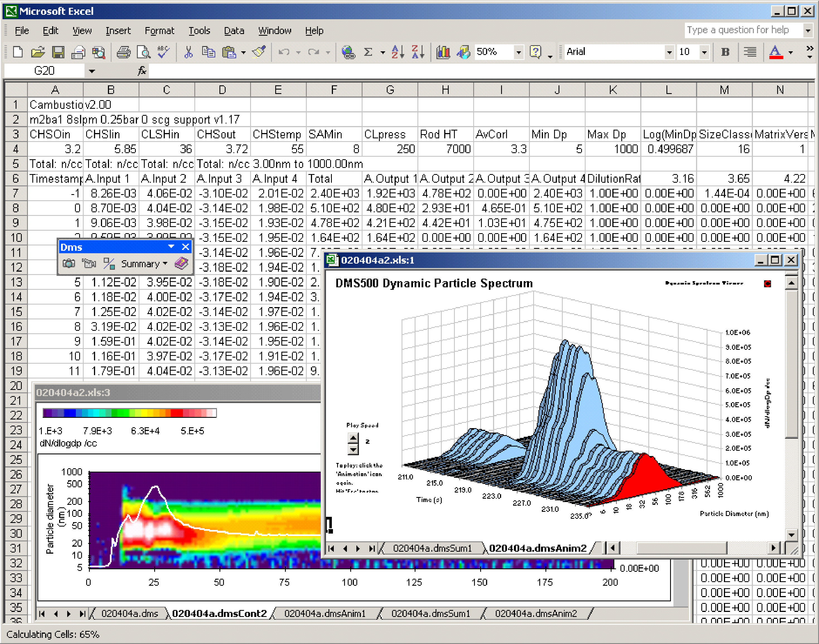Cut selection with the scissors icon
The image size is (819, 644).
[x=189, y=52]
